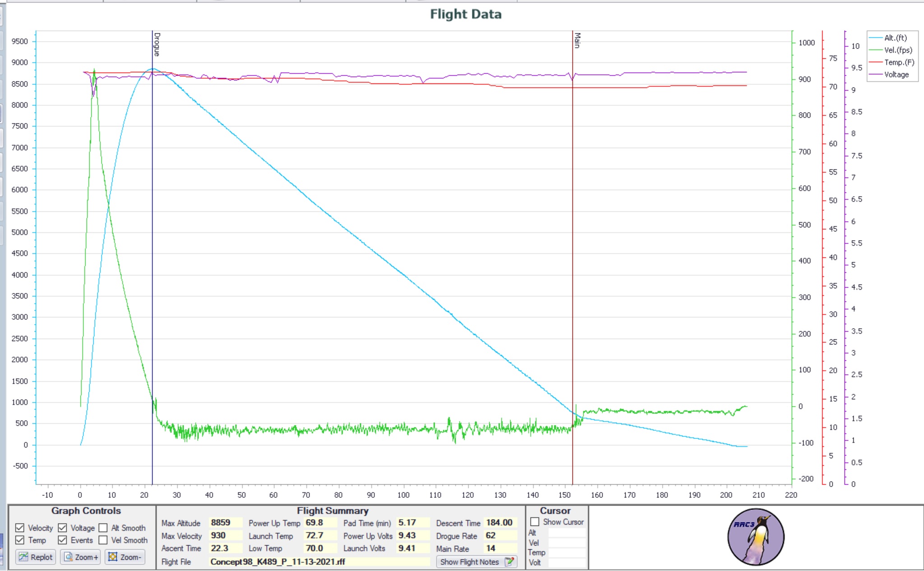Disable the Voltage trace checkbox

63,528
